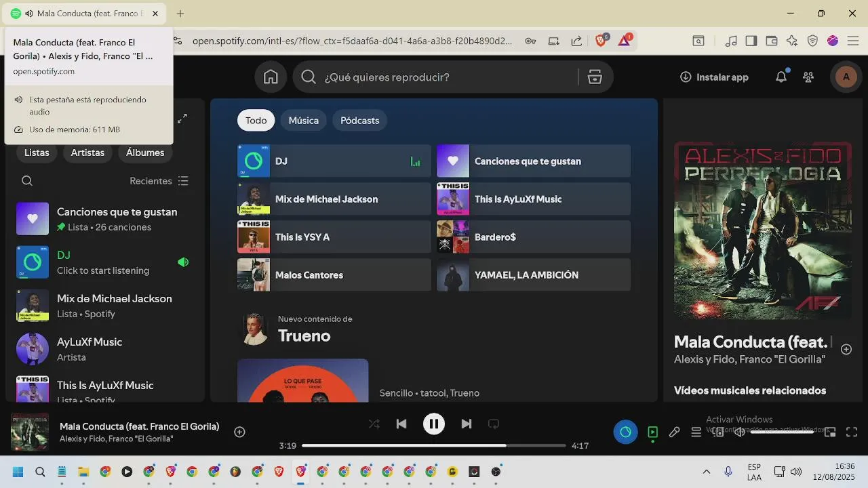Open Canciones que te gustan card in main grid
This screenshot has width=868, height=488.
coord(534,161)
